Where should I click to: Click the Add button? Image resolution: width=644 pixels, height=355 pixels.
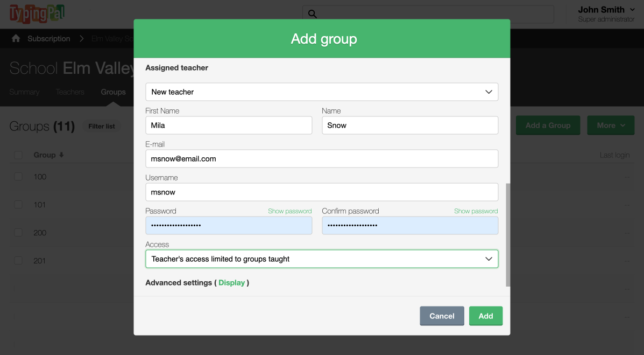click(485, 316)
